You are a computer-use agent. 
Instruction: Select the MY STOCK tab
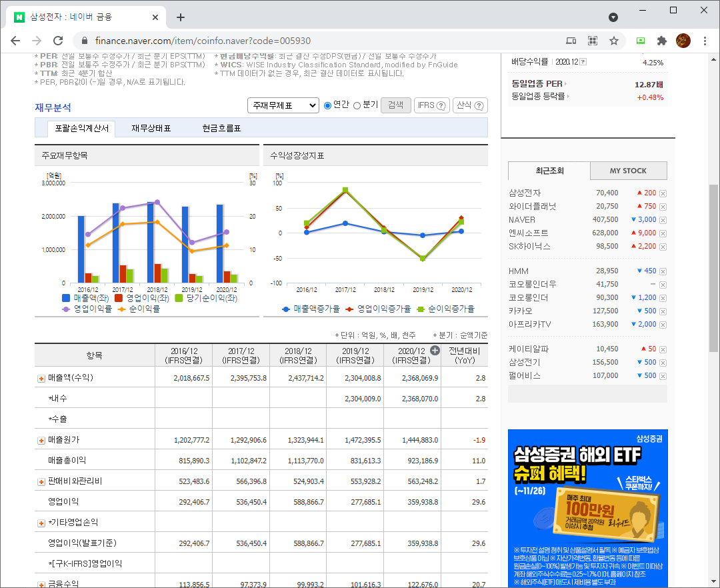coord(628,171)
